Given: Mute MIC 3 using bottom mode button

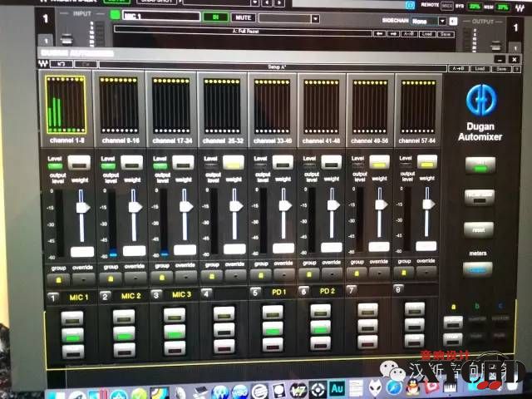Looking at the screenshot, I should pyautogui.click(x=175, y=348).
